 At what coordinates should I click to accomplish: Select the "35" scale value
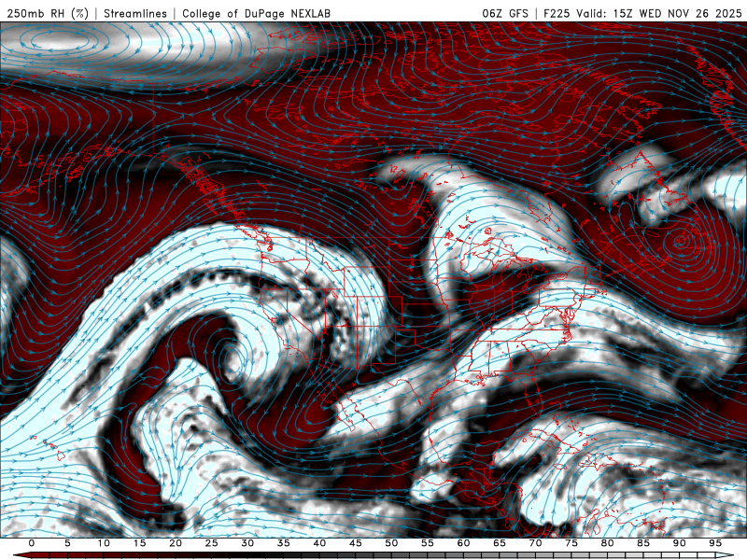point(284,543)
